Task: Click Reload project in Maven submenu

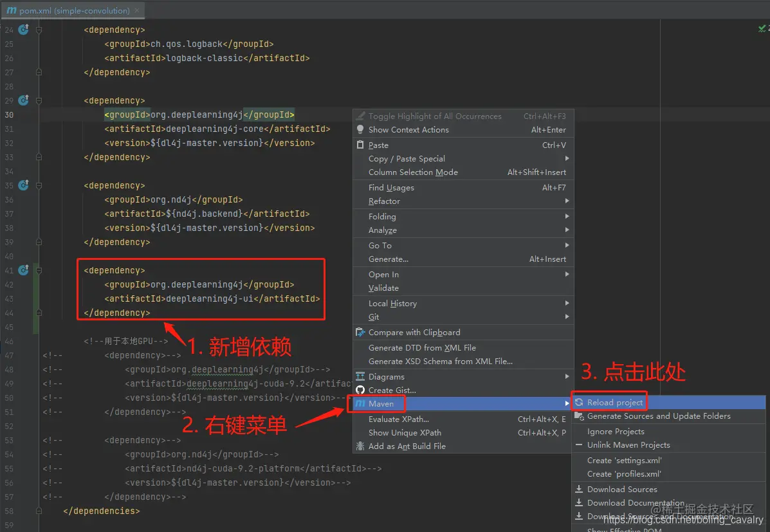Action: (x=669, y=403)
